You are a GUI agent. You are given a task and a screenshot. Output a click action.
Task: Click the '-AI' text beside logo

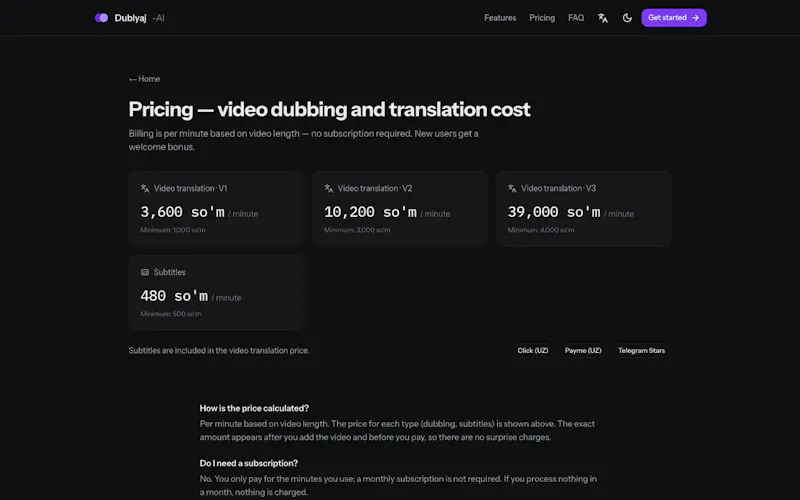click(158, 18)
